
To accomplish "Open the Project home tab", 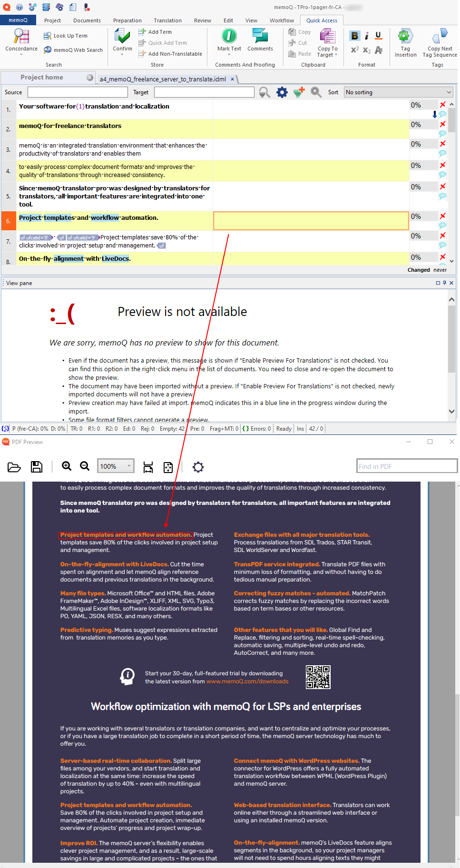I will (x=42, y=78).
